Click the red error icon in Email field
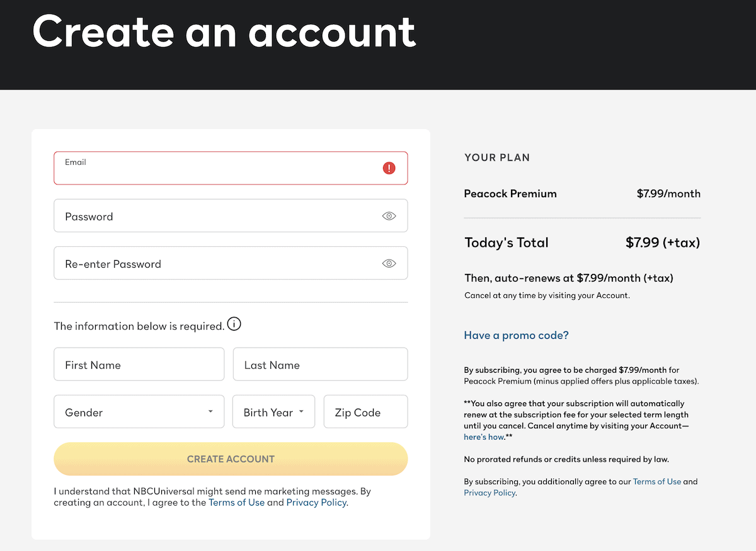The width and height of the screenshot is (756, 551). [389, 168]
